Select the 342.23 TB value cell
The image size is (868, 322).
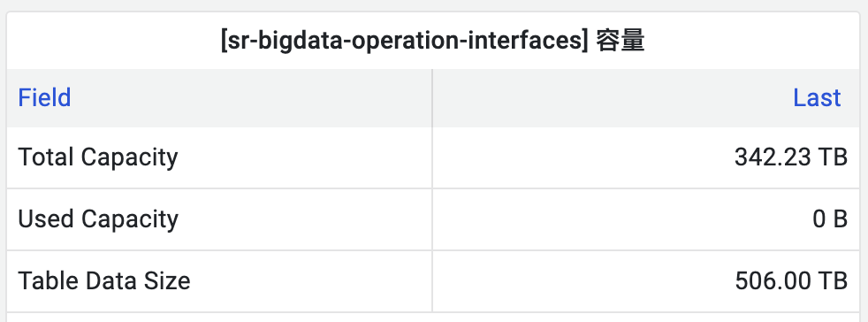tap(646, 157)
